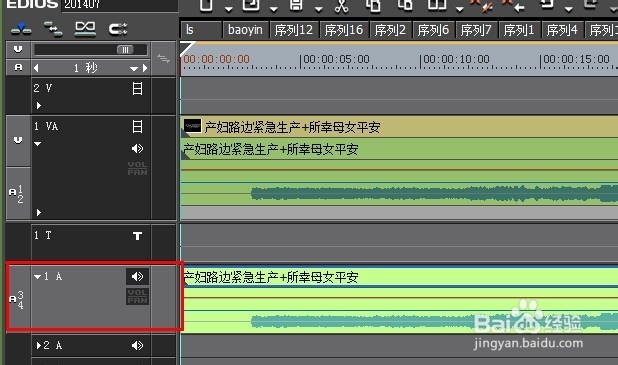618x365 pixels.
Task: Decrease time scale with left arrow
Action: [x=36, y=68]
